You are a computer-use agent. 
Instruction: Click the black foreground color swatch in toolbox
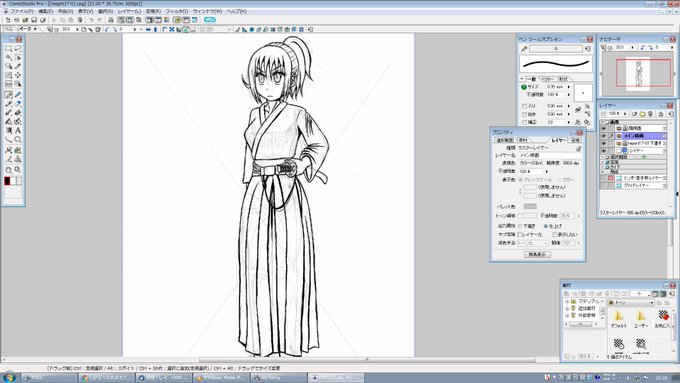[x=7, y=181]
